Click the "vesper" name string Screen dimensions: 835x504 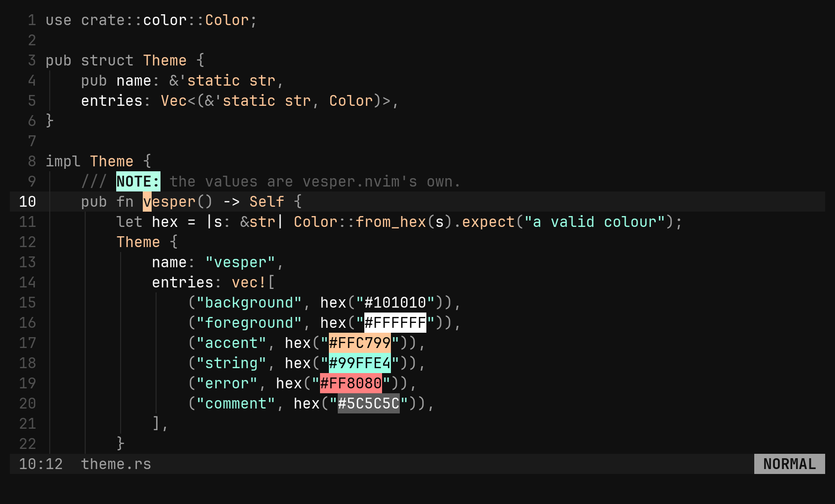point(240,262)
